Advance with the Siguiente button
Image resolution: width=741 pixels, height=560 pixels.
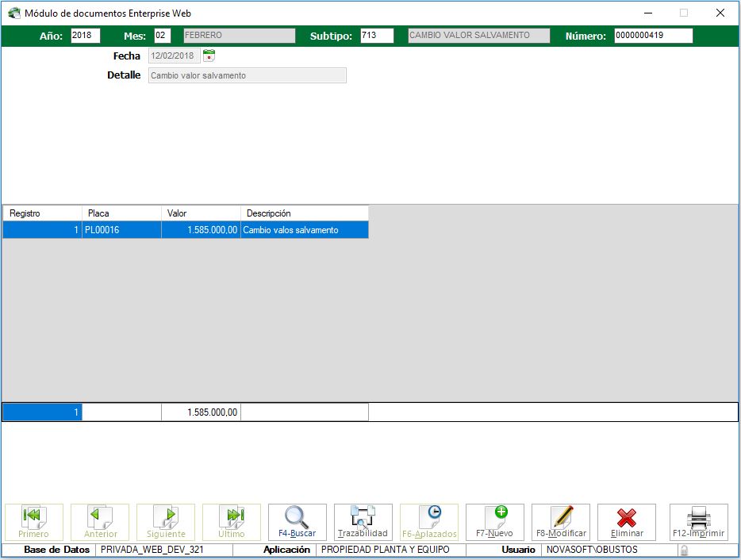click(166, 522)
